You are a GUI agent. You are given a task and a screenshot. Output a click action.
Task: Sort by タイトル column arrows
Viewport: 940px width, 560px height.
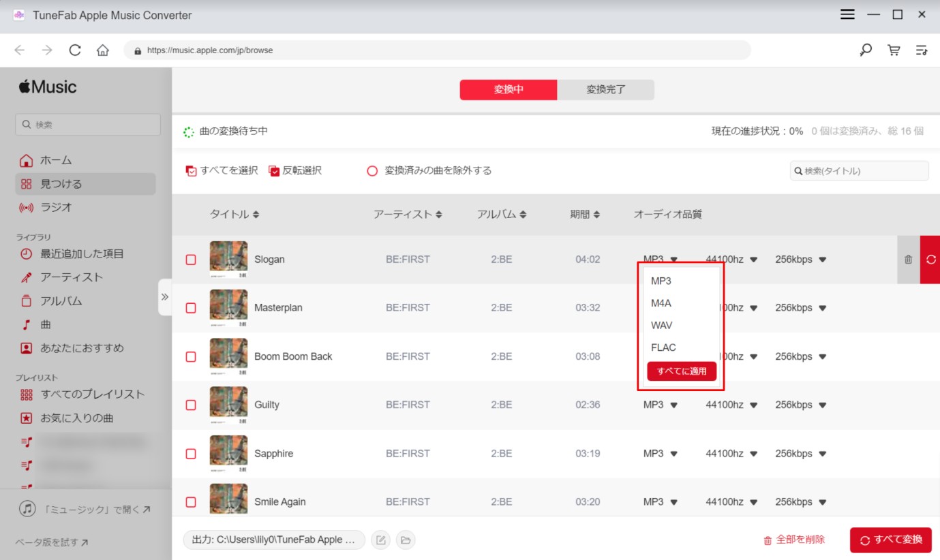click(x=256, y=215)
